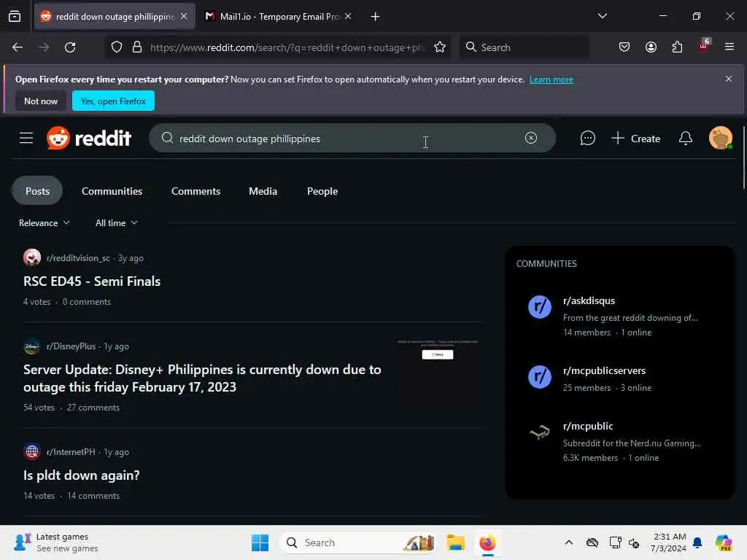
Task: Open the r/InternetPH community avatar
Action: 32,451
